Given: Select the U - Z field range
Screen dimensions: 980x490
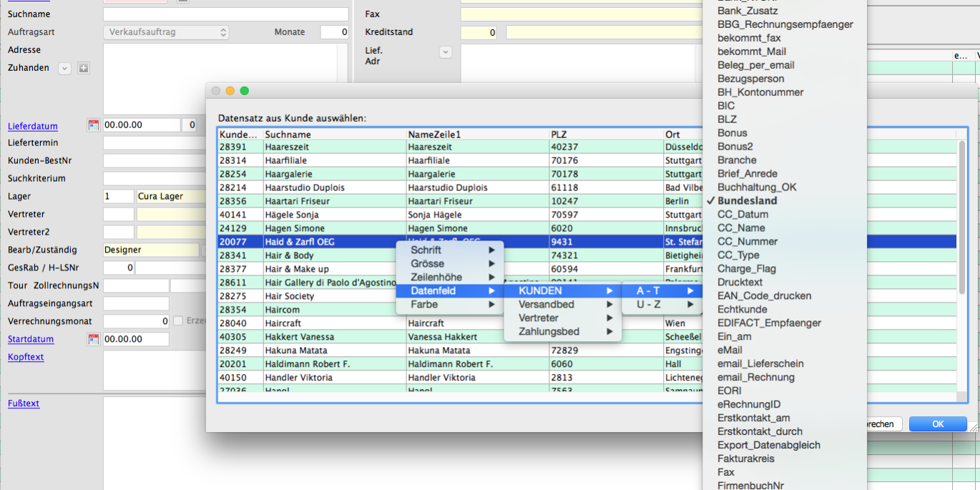Looking at the screenshot, I should [x=662, y=304].
